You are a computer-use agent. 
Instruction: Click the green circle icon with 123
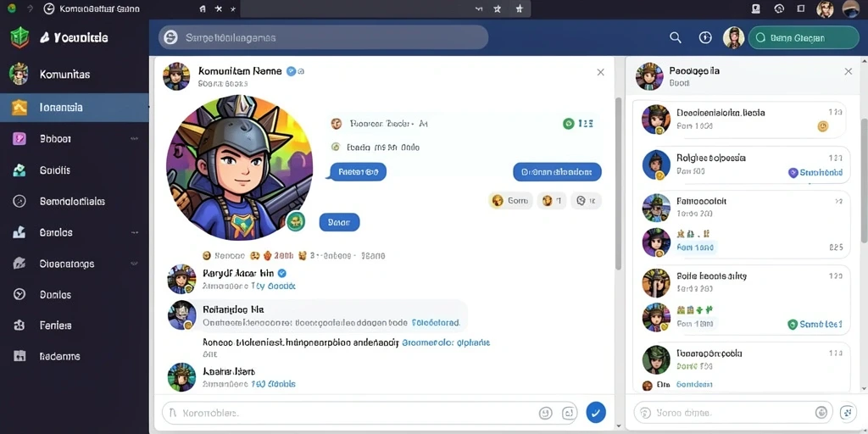568,124
